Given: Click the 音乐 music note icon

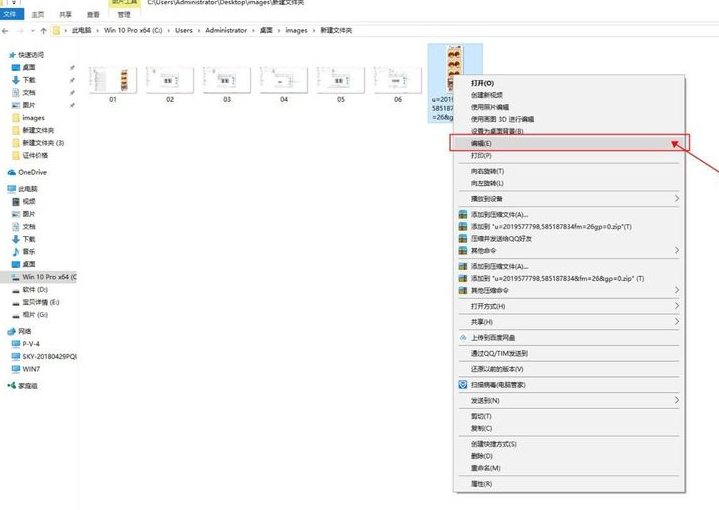Looking at the screenshot, I should point(14,250).
